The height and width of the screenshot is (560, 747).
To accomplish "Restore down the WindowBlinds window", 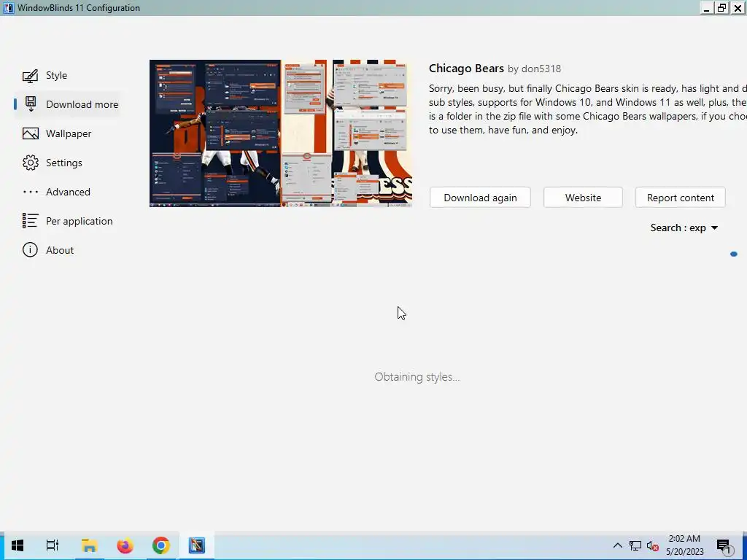I will (x=722, y=8).
